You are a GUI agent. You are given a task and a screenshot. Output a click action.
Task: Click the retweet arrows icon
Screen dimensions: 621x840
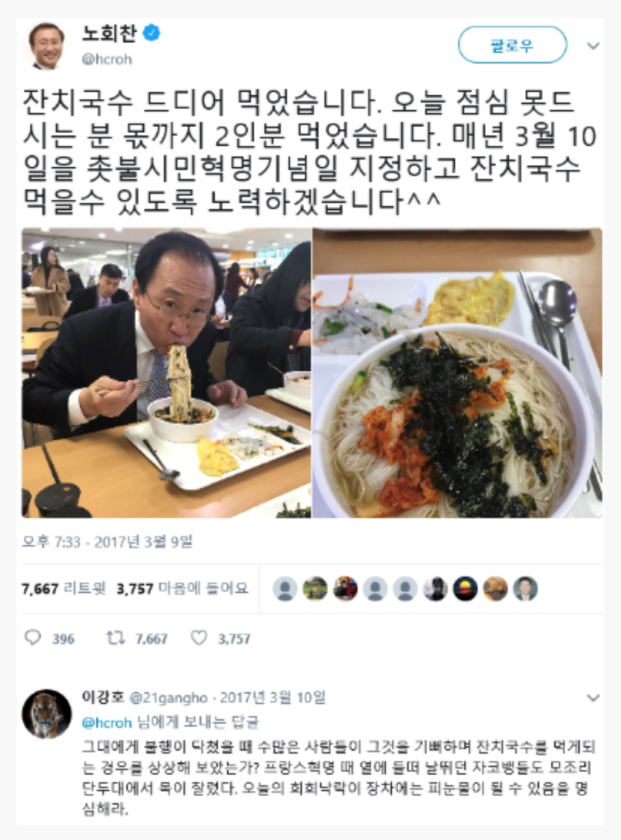[x=115, y=637]
